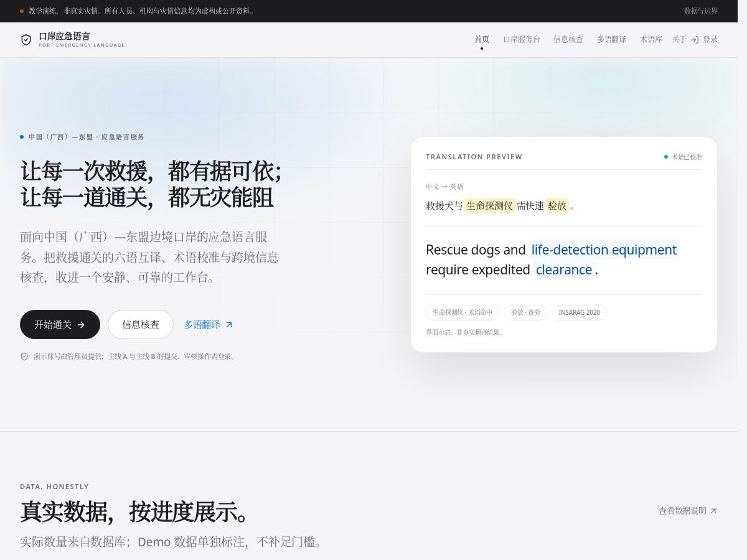Click the highlighted word clearance
This screenshot has width=747, height=560.
(564, 269)
